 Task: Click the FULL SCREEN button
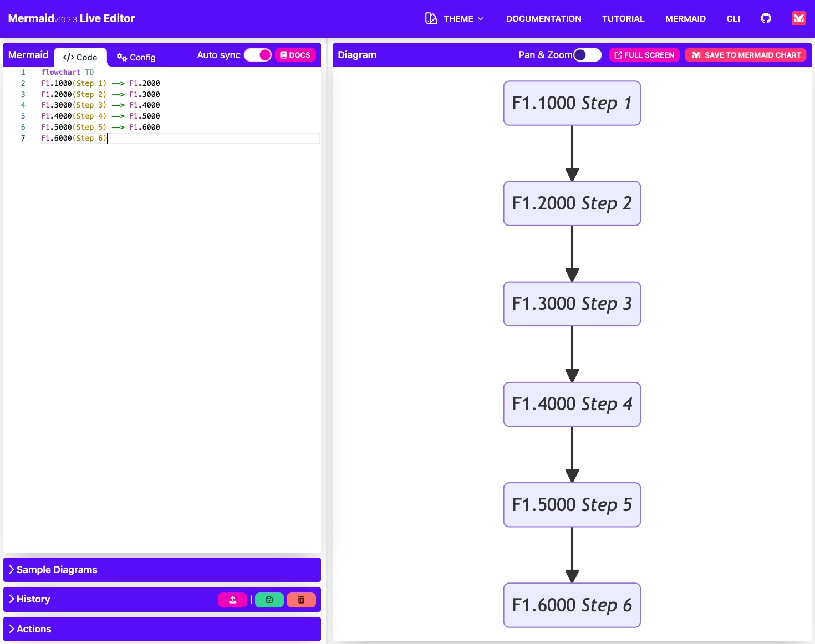[x=644, y=55]
